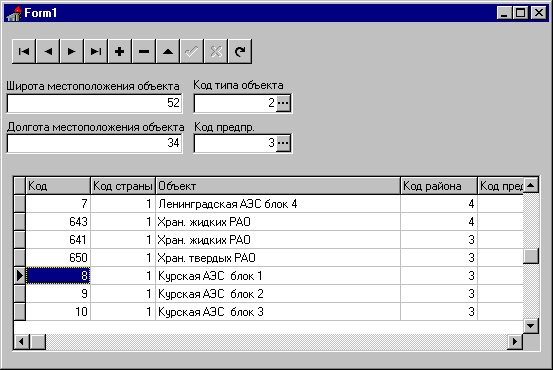Image resolution: width=553 pixels, height=370 pixels.
Task: Refresh data with the circular arrow button
Action: (240, 51)
